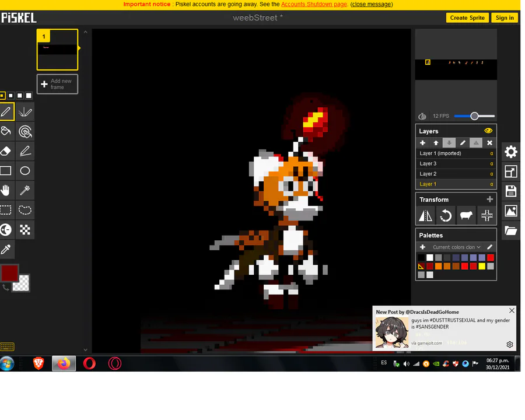This screenshot has width=525, height=420.
Task: Click Add new frame
Action: (57, 84)
